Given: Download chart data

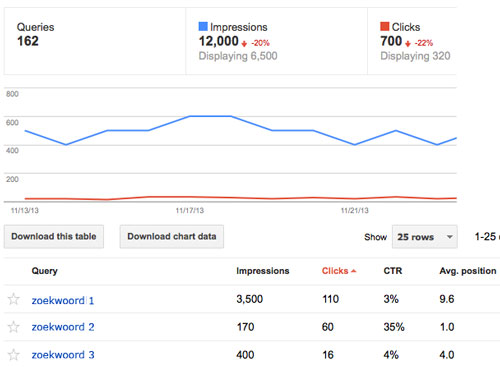Looking at the screenshot, I should click(172, 237).
